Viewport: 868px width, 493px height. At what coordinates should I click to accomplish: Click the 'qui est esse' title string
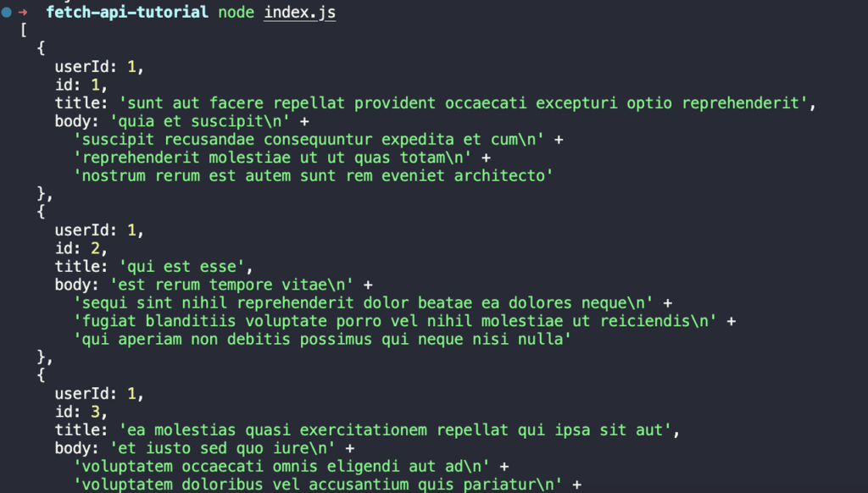pos(181,266)
